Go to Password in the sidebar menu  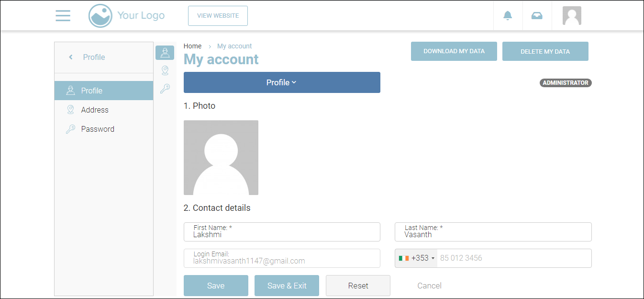(x=98, y=129)
